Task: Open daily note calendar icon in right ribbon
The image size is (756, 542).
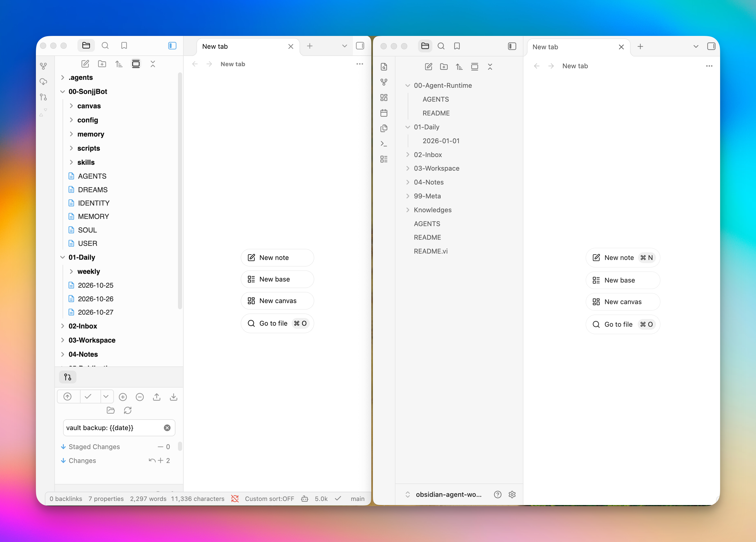Action: click(384, 113)
